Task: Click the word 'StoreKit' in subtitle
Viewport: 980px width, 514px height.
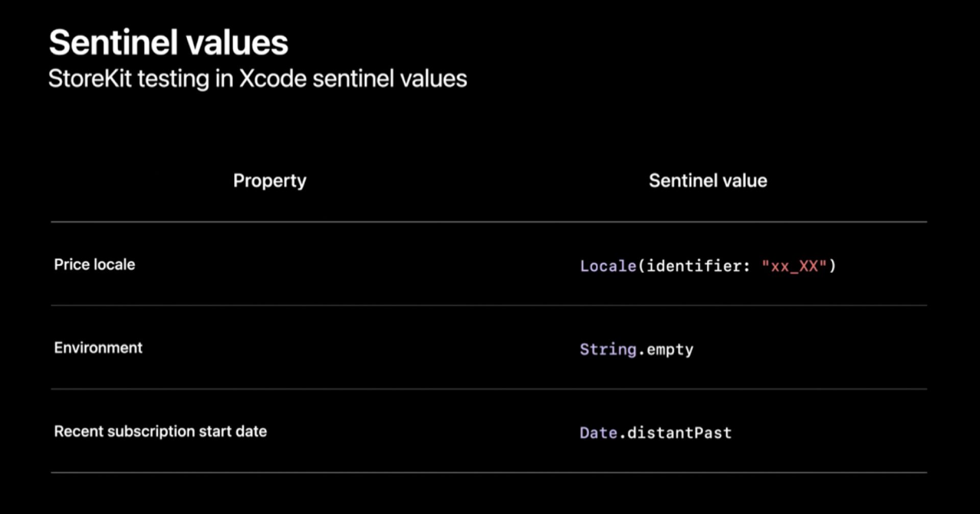Action: coord(90,79)
